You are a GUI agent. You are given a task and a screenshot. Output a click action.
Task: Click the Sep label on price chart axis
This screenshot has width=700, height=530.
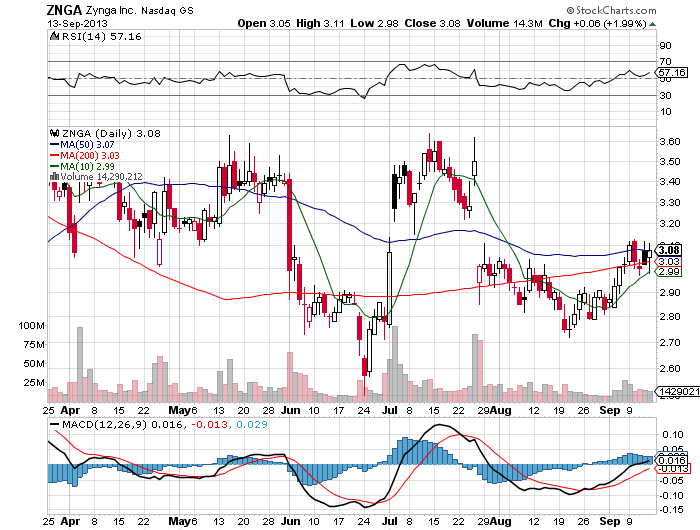[609, 410]
